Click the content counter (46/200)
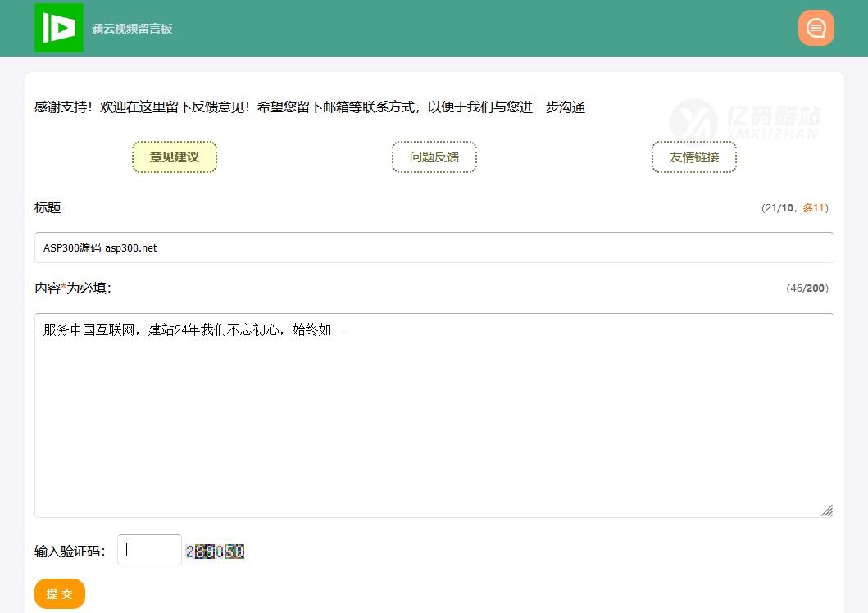 807,288
